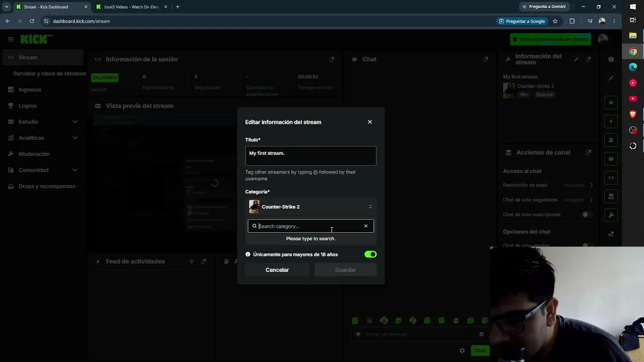
Task: Open the emoji picker in chat input
Action: pyautogui.click(x=481, y=334)
